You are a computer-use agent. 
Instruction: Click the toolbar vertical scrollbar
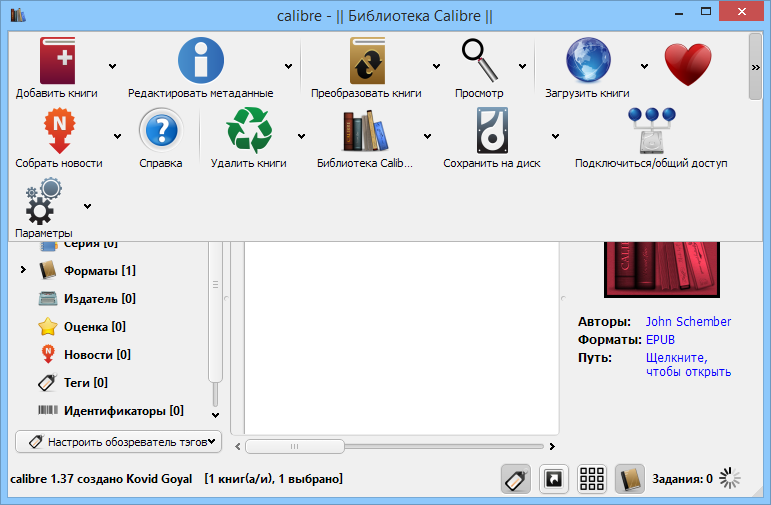pyautogui.click(x=755, y=67)
